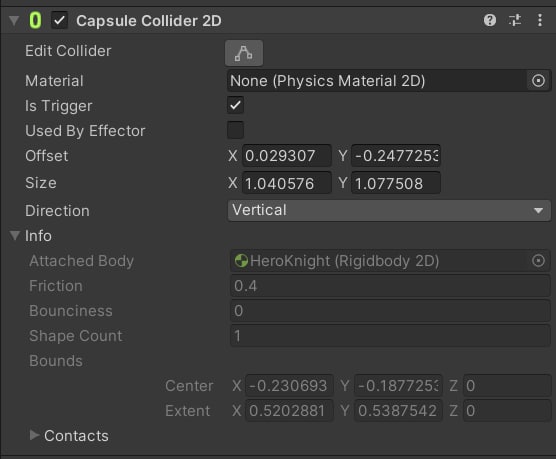Viewport: 556px width, 459px height.
Task: Disable the Capsule Collider 2D component checkbox
Action: 60,20
